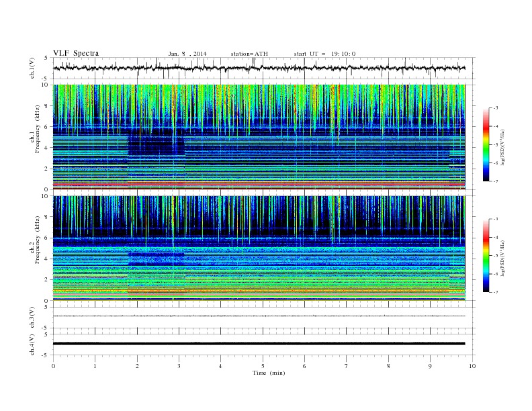Click the ch.4 waveform thick trace

(x=259, y=344)
